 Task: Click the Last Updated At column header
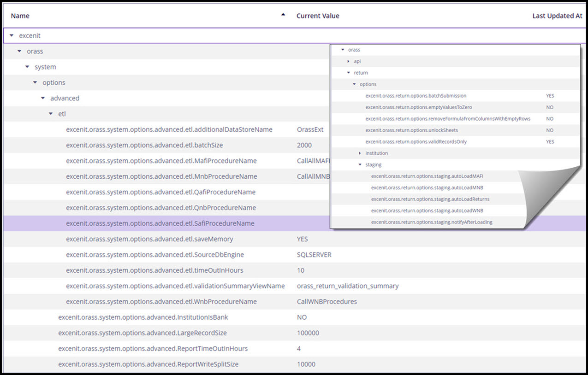pyautogui.click(x=557, y=16)
